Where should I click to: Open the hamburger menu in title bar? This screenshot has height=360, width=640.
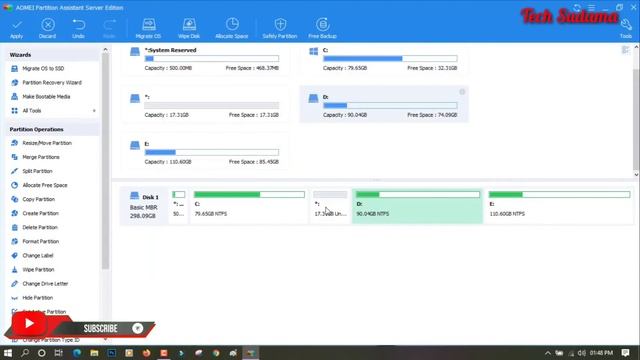(x=591, y=8)
